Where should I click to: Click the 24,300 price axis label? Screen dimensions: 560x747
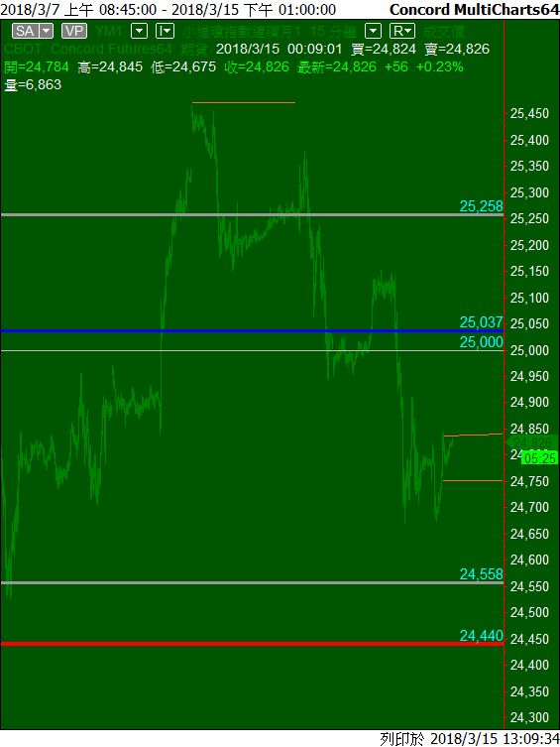[529, 717]
